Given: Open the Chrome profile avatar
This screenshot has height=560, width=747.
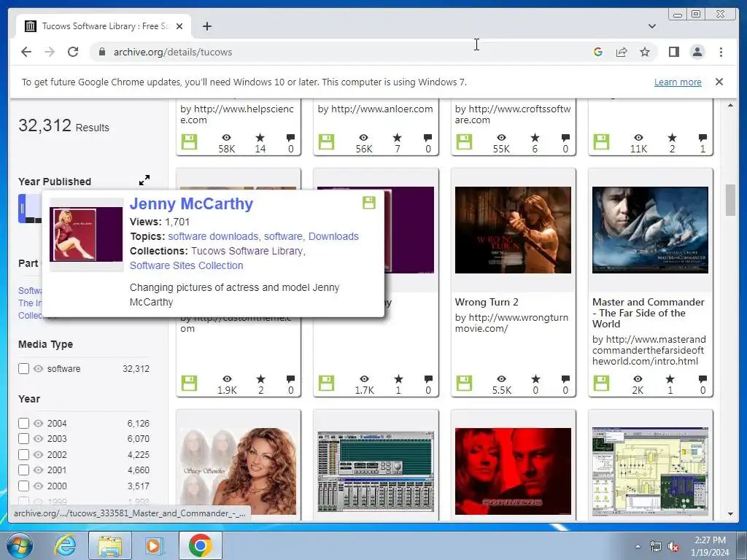Looking at the screenshot, I should (x=697, y=52).
